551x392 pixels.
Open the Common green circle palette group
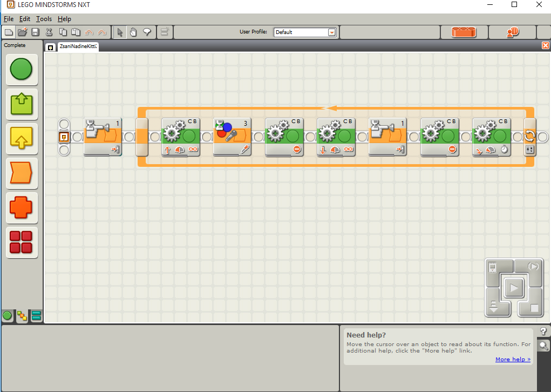tap(22, 69)
